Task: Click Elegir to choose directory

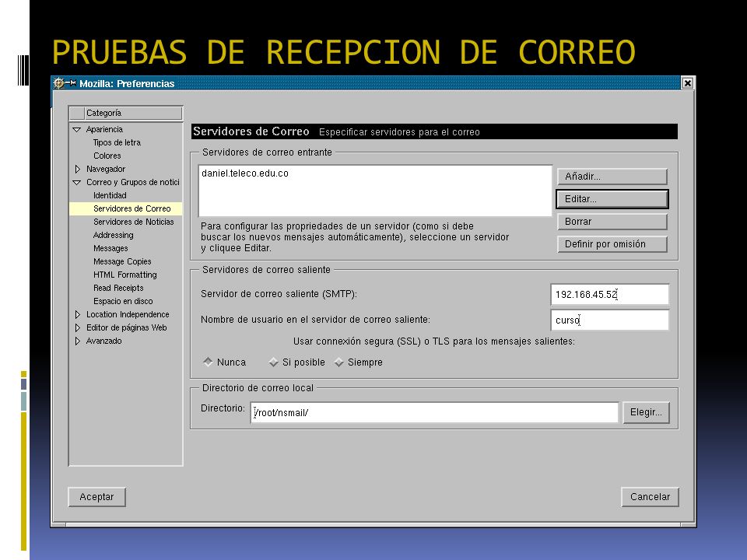Action: (646, 412)
